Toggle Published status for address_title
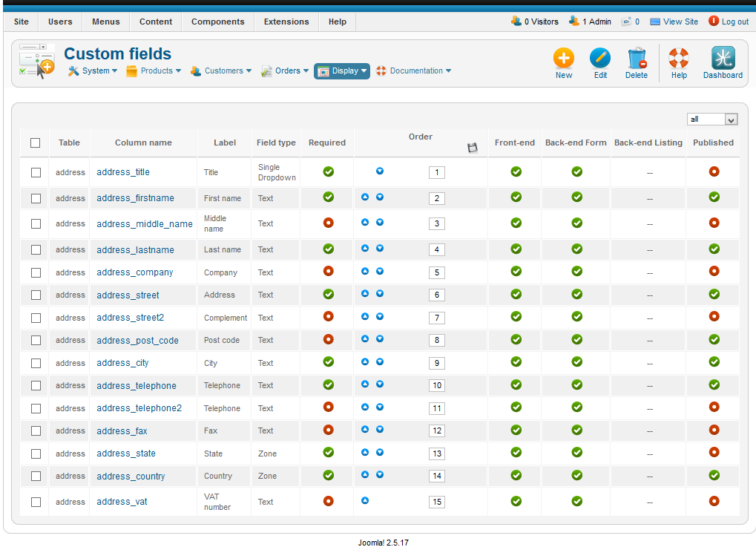Viewport: 756px width, 550px height. tap(714, 171)
